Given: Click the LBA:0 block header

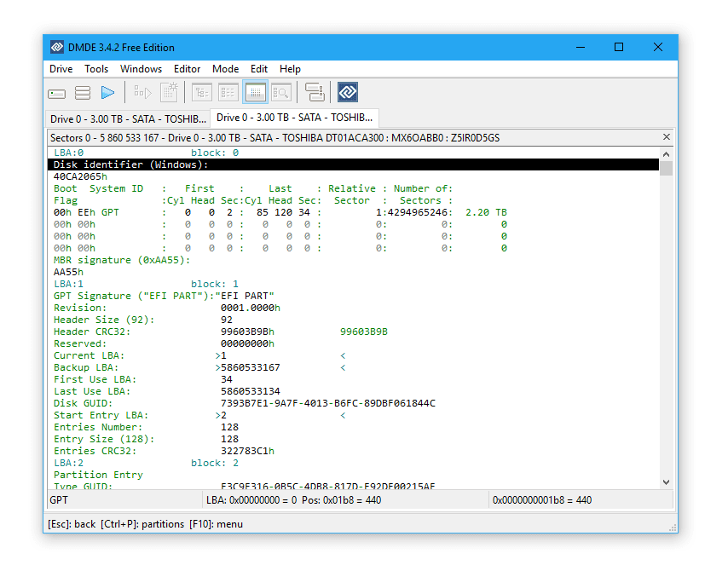Looking at the screenshot, I should (x=68, y=153).
